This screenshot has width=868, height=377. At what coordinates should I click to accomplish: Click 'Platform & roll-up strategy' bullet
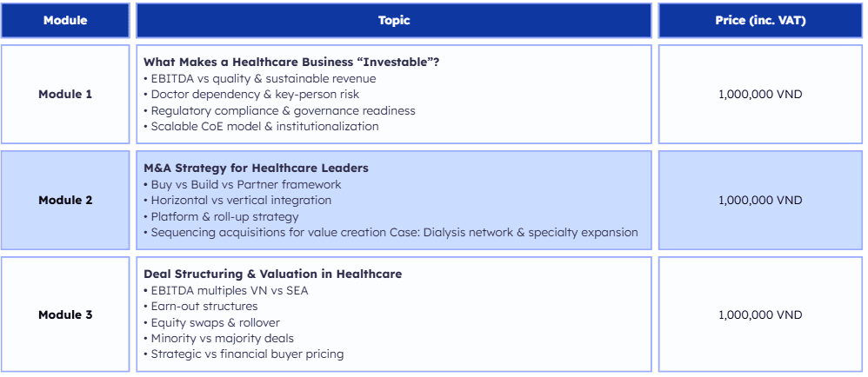tap(224, 216)
